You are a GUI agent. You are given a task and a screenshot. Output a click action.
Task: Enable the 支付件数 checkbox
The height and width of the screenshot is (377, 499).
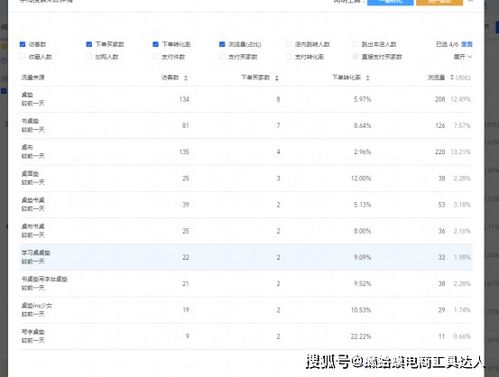(156, 57)
